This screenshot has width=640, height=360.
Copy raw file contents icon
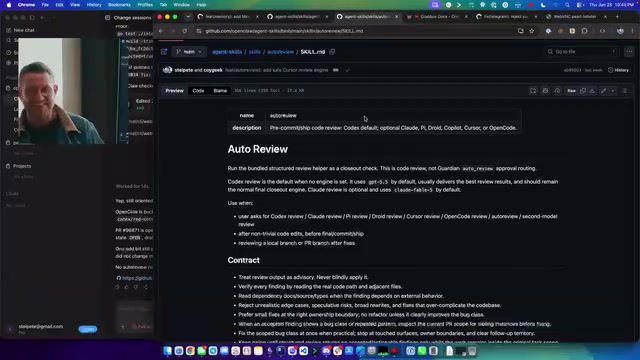pos(583,91)
